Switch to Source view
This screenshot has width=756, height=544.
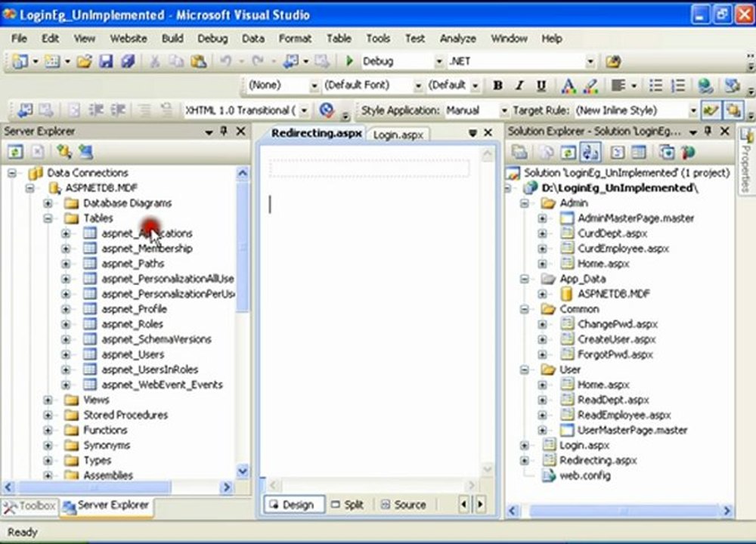(x=404, y=505)
